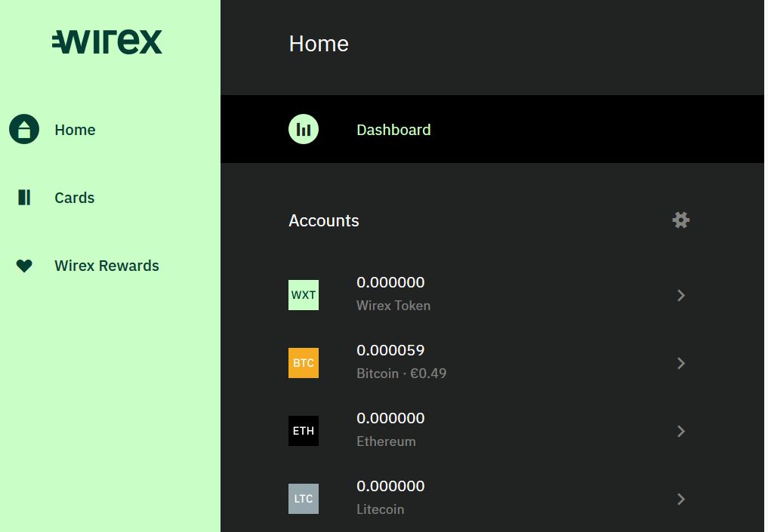Viewport: 768px width, 532px height.
Task: Open Wirex Rewards menu label
Action: click(106, 266)
